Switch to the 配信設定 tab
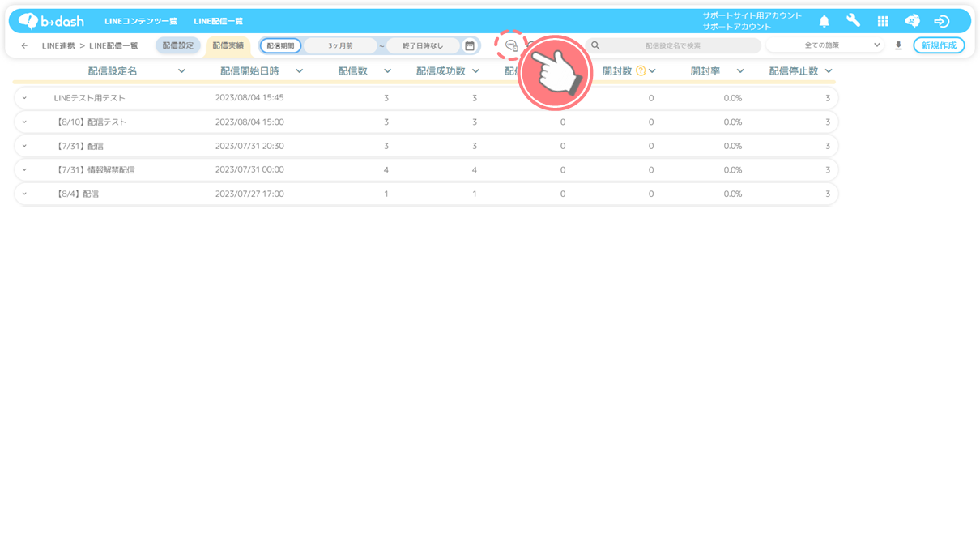 [177, 45]
